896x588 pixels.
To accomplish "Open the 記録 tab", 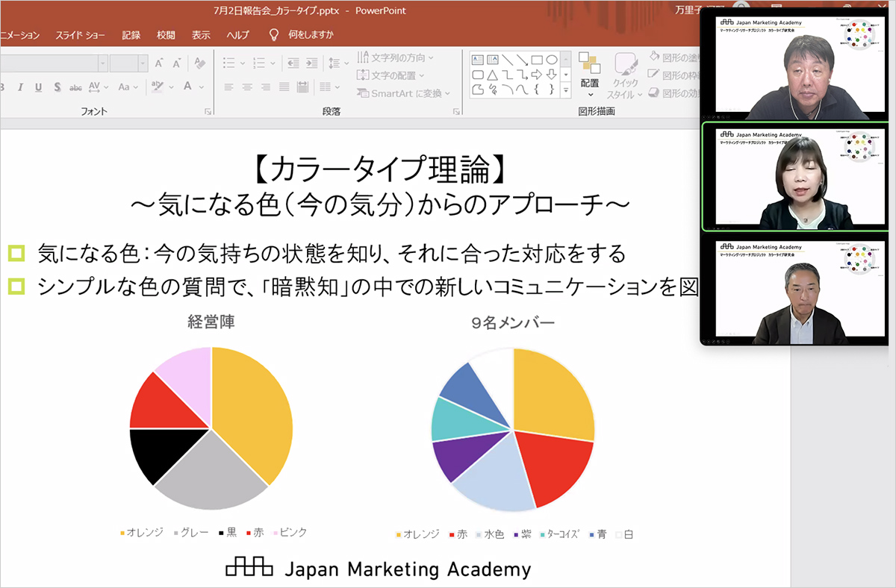I will 131,35.
